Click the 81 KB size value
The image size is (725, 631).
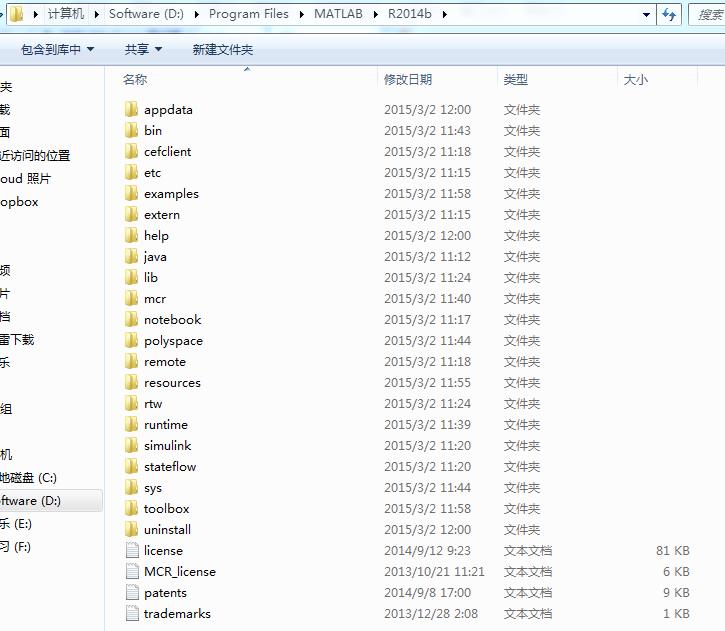(673, 551)
